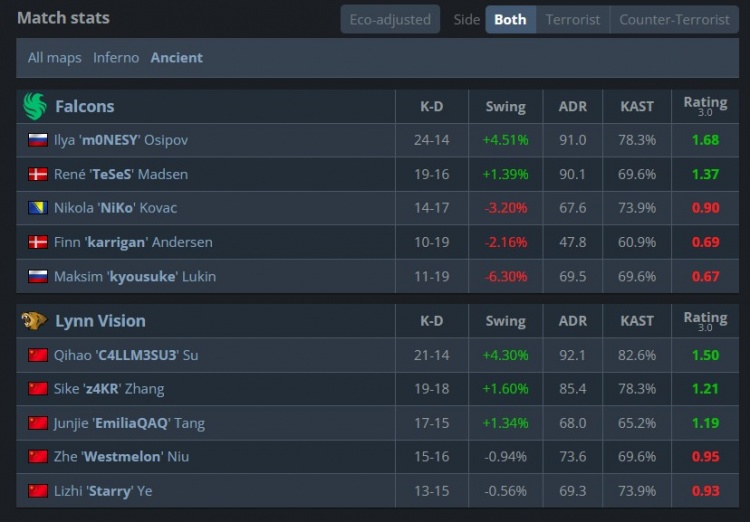750x522 pixels.
Task: Click the Chinese flag beside C4LLM3SU3
Action: [38, 355]
